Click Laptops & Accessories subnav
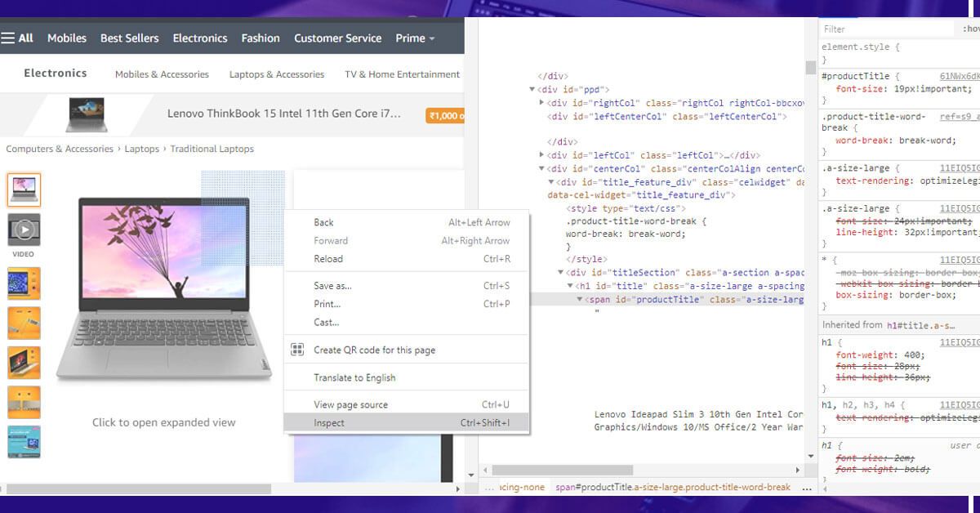 [x=277, y=74]
